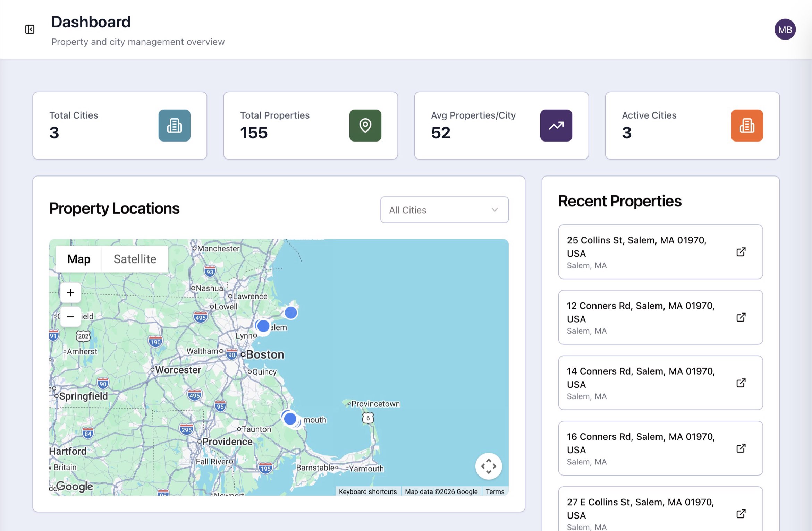Open the 14 Conners Rd property card
Viewport: 812px width, 531px height.
click(x=660, y=383)
